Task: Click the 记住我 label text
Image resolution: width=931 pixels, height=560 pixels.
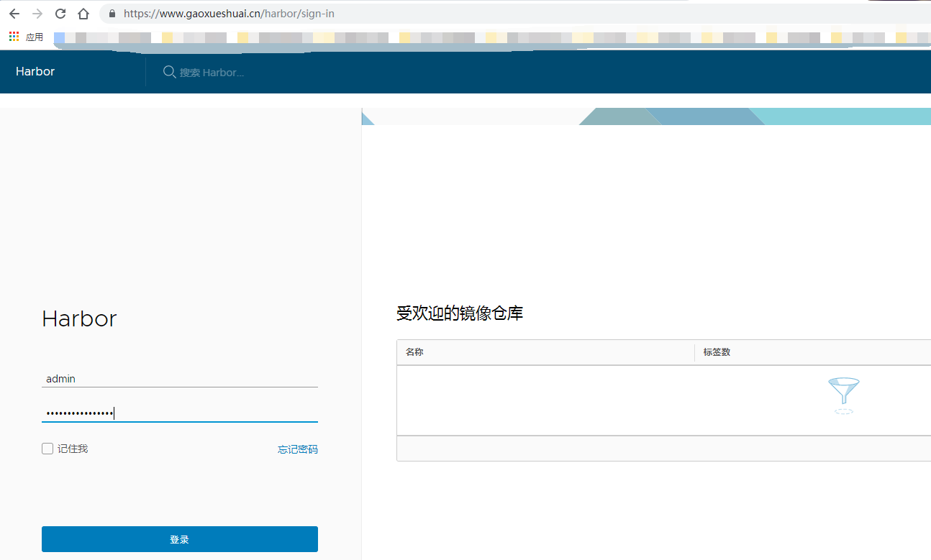Action: (x=73, y=449)
